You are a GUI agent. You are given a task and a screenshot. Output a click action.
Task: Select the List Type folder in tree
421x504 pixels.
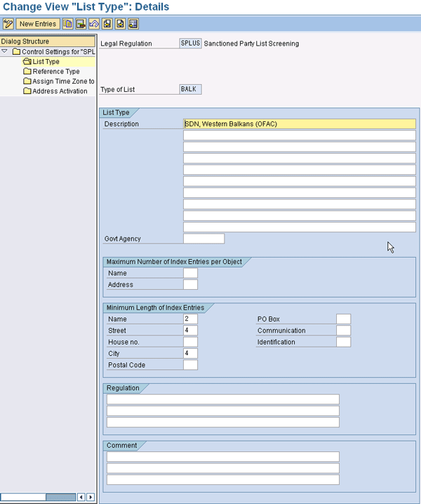(x=46, y=62)
